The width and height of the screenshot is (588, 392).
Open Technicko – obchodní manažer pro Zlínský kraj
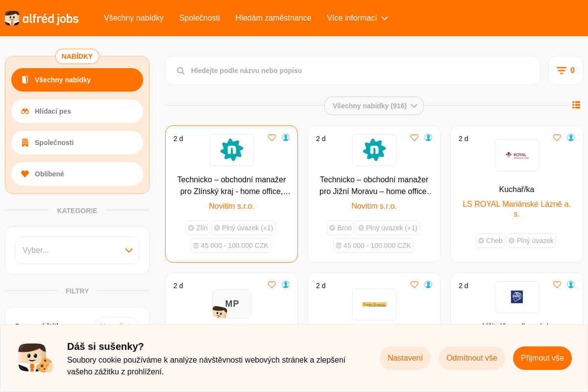(232, 186)
